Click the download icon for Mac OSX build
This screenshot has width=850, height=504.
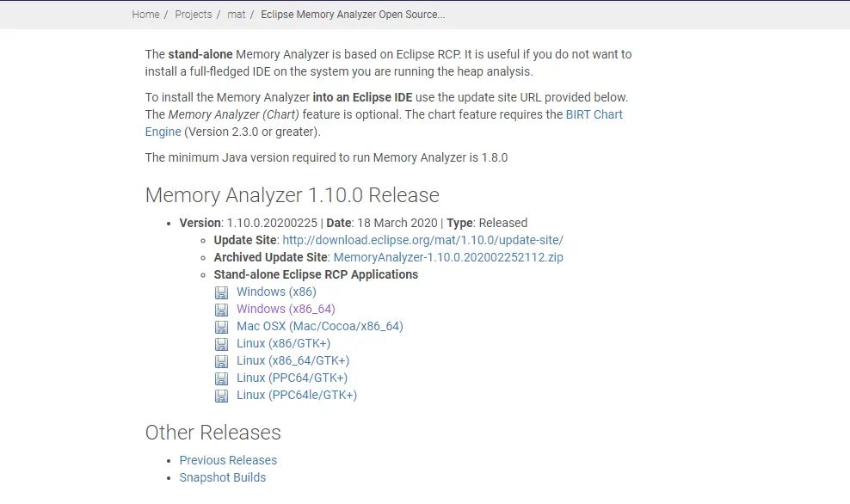pyautogui.click(x=221, y=326)
